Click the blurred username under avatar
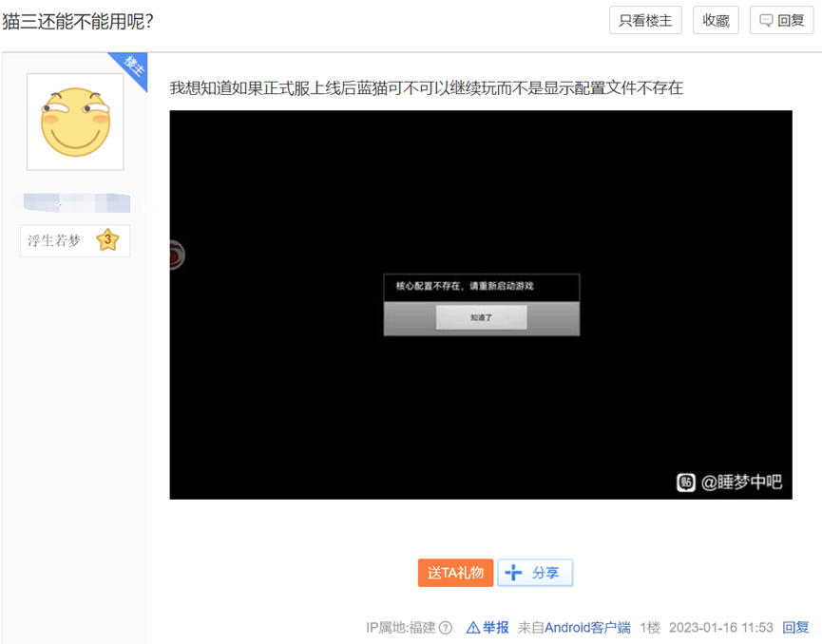 [x=77, y=202]
